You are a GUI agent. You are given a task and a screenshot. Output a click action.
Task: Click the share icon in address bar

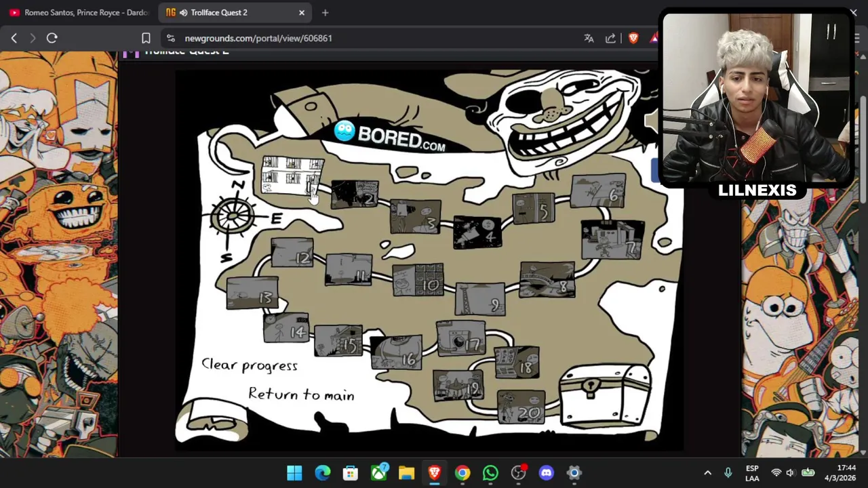[x=610, y=38]
